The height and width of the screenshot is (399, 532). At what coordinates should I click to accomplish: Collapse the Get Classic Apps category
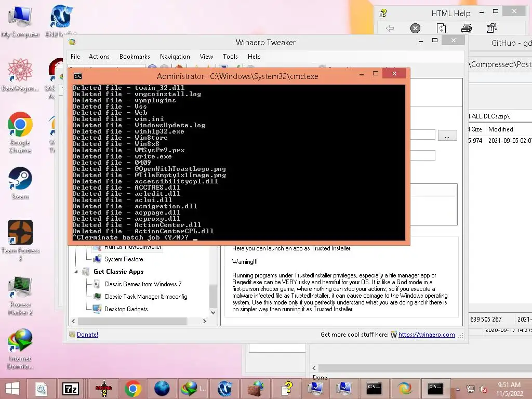click(x=76, y=272)
